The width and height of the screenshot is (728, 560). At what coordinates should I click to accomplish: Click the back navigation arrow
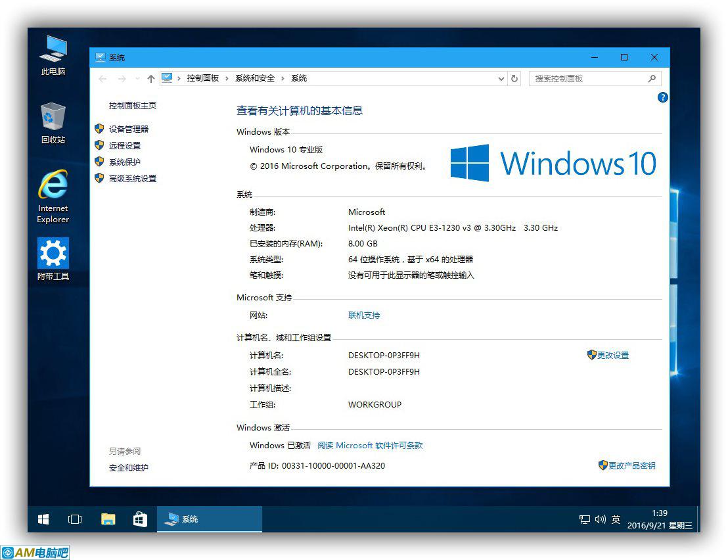102,79
